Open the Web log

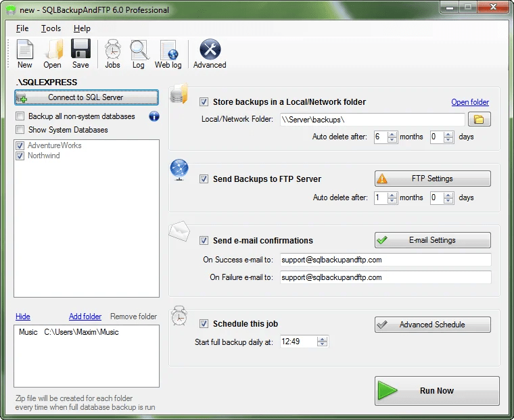[x=168, y=54]
